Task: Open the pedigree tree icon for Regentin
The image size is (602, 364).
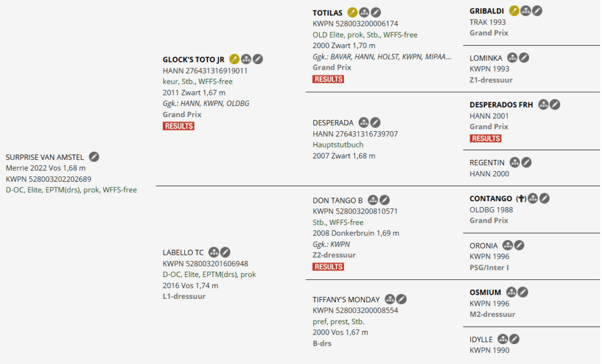Action: 515,162
